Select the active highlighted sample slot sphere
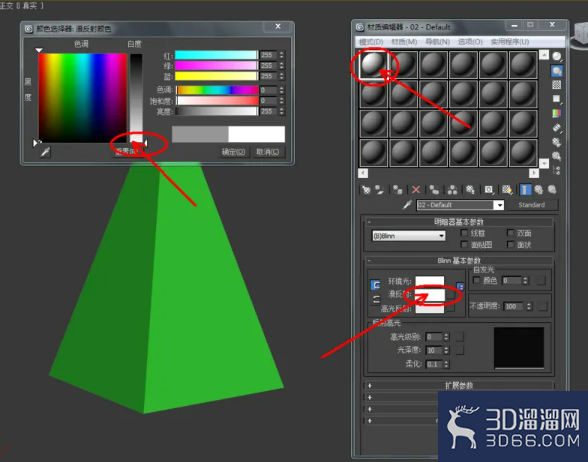Viewport: 588px width, 462px height. tap(374, 64)
